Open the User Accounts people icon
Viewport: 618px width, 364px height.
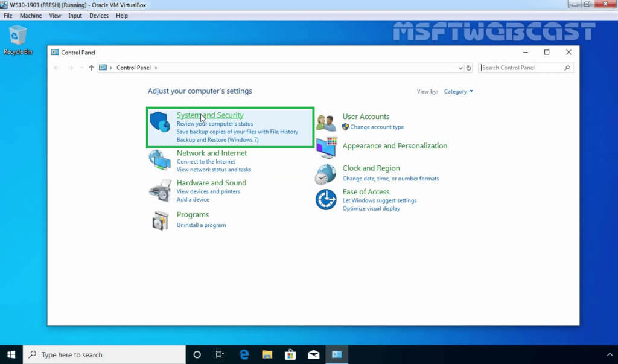pos(327,123)
